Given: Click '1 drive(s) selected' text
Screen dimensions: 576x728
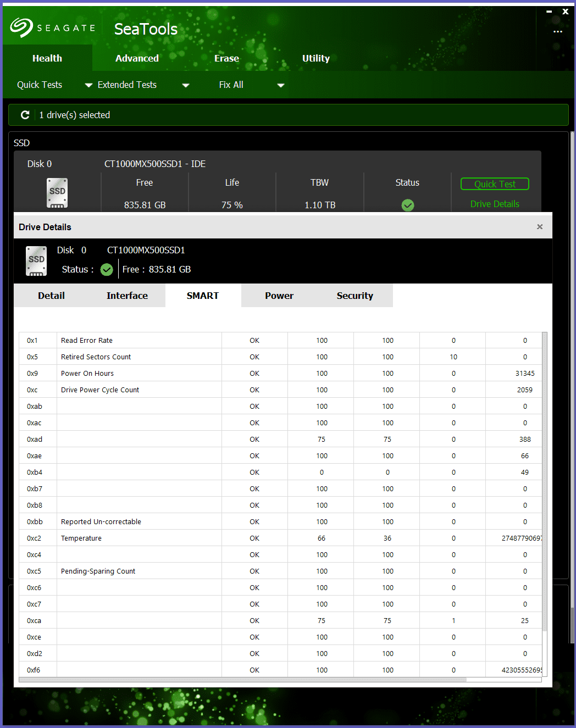Looking at the screenshot, I should click(x=75, y=115).
